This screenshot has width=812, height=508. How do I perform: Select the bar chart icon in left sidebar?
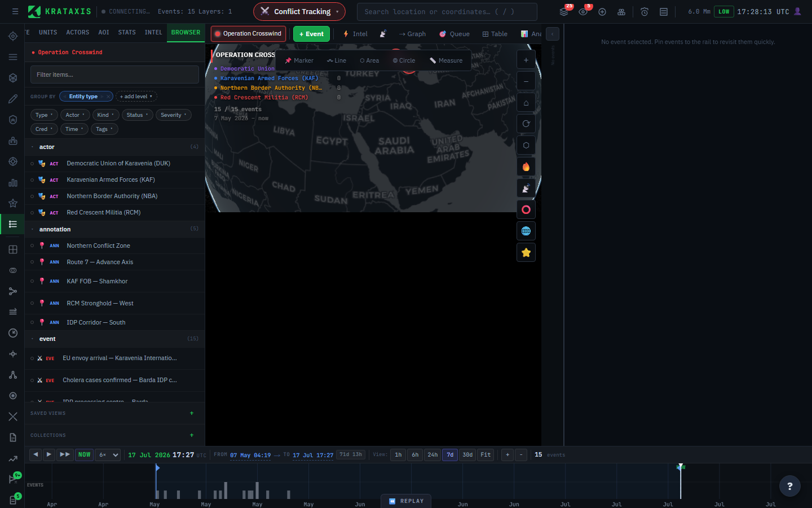coord(13,182)
